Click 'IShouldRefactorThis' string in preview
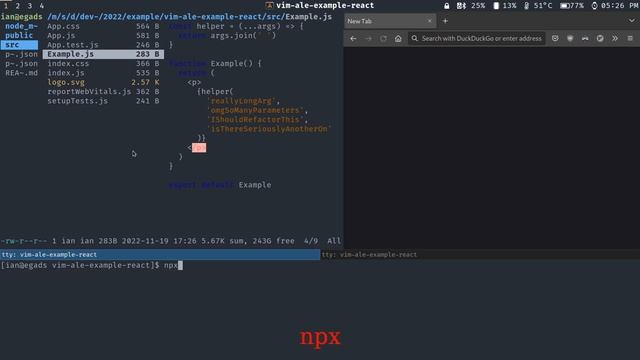 257,120
